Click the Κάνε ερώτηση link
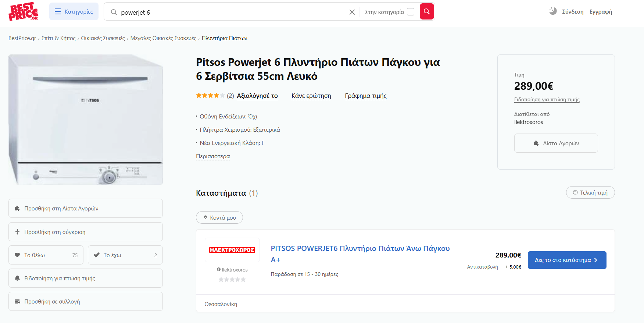Screen dimensions: 644x323 click(311, 96)
